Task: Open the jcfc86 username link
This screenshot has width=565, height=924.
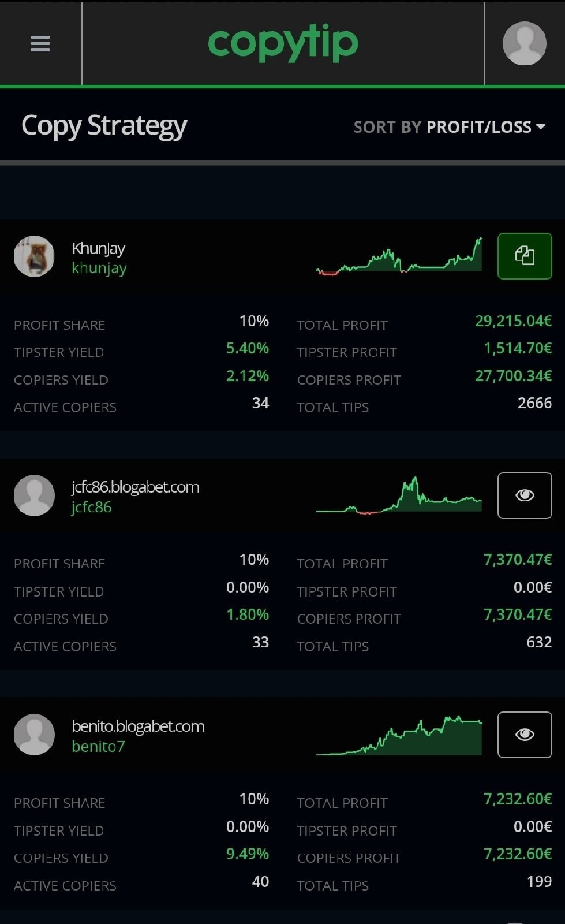Action: click(x=91, y=508)
